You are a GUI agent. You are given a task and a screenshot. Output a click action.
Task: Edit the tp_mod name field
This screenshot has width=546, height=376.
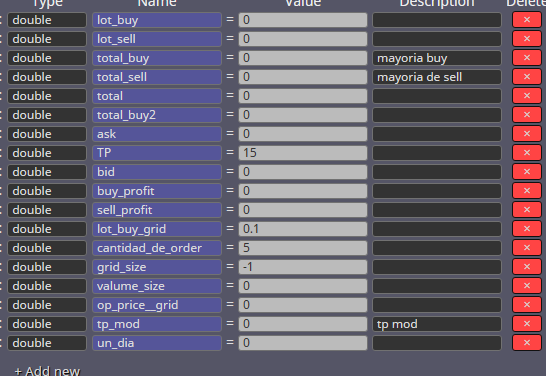(x=157, y=324)
